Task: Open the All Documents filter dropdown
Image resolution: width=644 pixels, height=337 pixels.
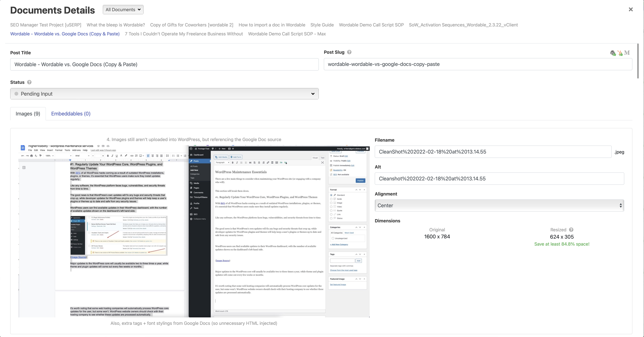Action: coord(123,10)
